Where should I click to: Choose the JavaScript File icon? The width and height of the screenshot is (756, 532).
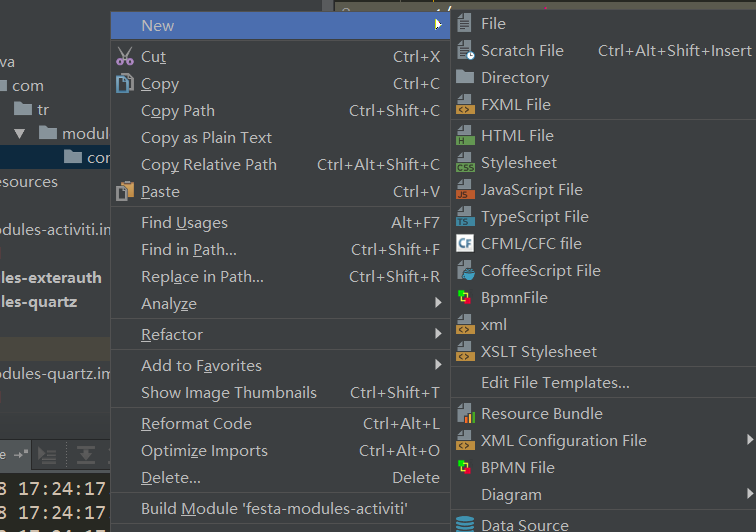click(x=465, y=190)
